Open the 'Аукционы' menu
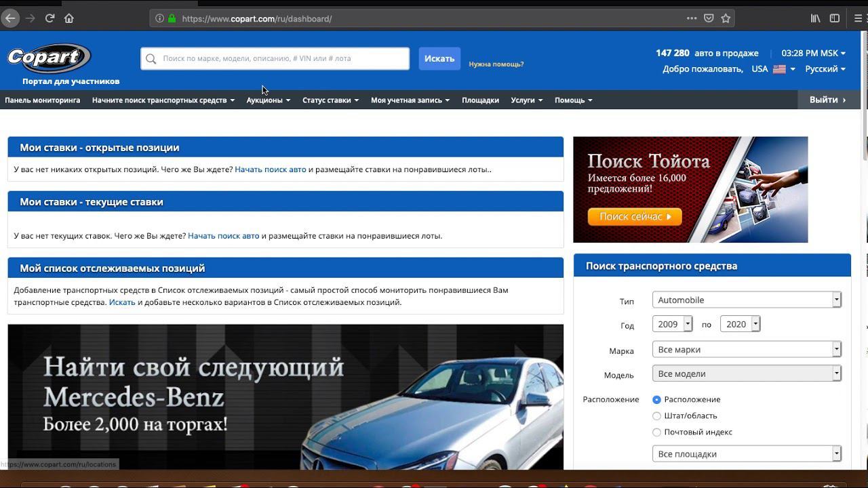 pyautogui.click(x=269, y=100)
